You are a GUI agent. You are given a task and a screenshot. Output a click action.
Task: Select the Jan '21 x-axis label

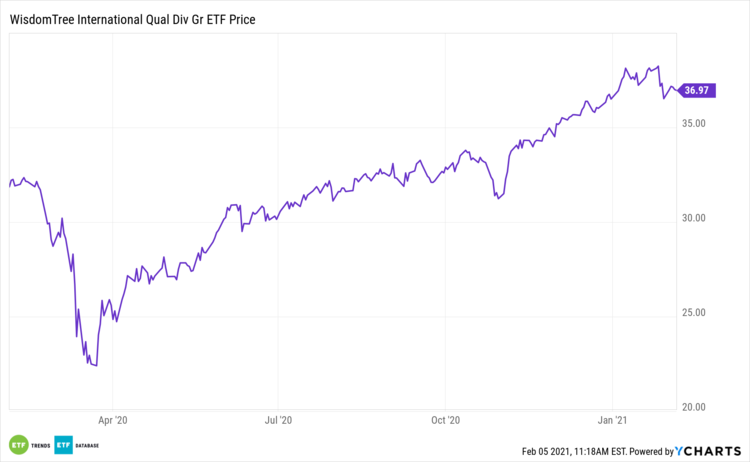pyautogui.click(x=612, y=422)
